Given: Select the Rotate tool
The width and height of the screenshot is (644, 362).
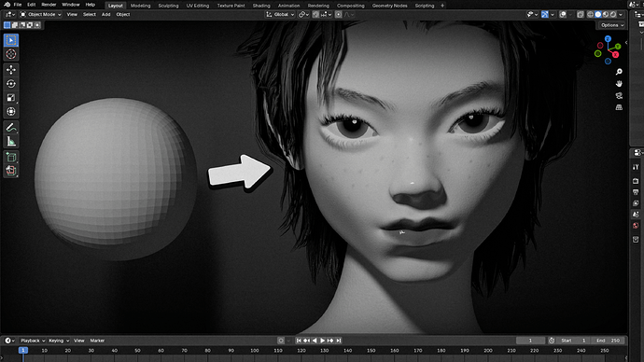Looking at the screenshot, I should [x=11, y=84].
